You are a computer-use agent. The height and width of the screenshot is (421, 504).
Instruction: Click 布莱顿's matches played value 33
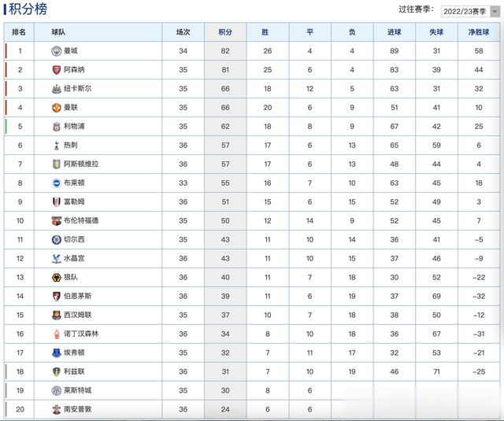coord(183,183)
